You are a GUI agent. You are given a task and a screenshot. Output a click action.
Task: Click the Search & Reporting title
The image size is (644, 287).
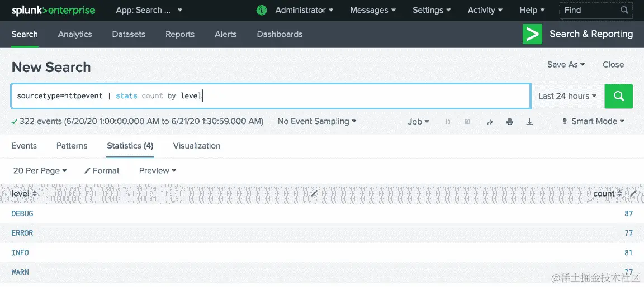point(591,34)
